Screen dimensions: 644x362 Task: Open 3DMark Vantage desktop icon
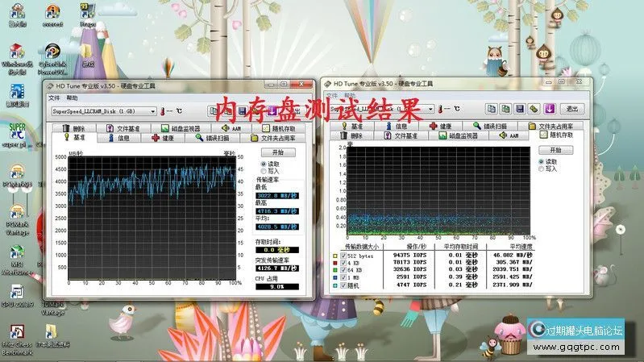[52, 308]
